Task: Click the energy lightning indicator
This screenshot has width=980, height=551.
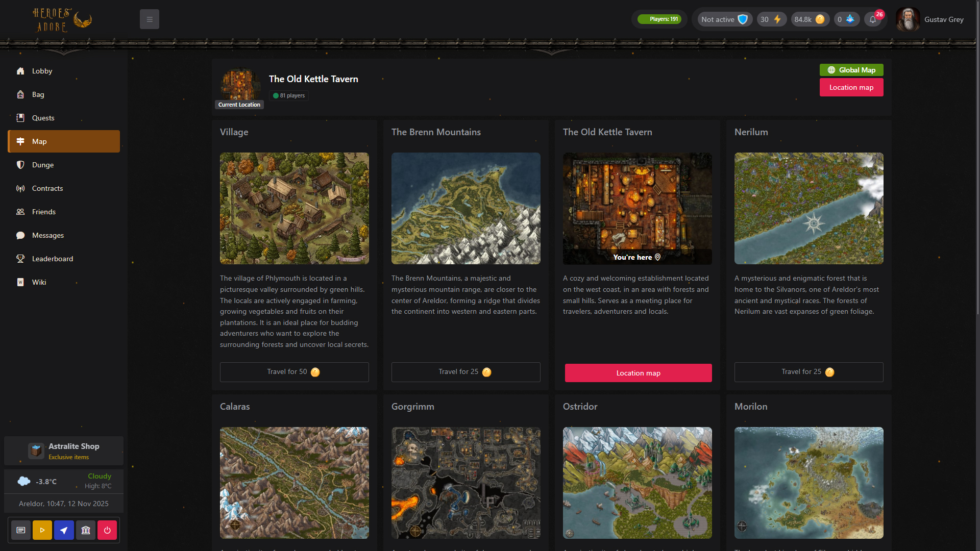Action: click(771, 19)
